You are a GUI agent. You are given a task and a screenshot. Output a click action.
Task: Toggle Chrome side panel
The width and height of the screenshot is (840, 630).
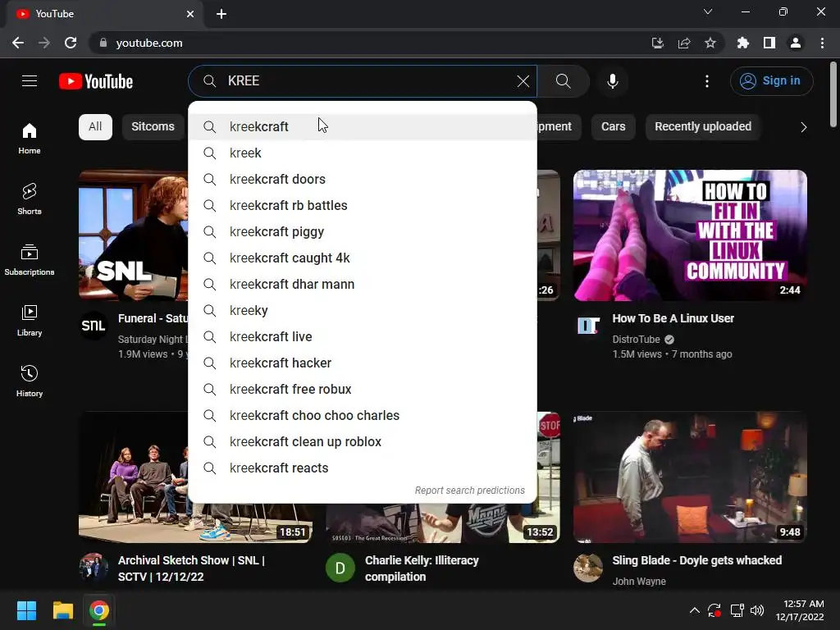(x=769, y=43)
